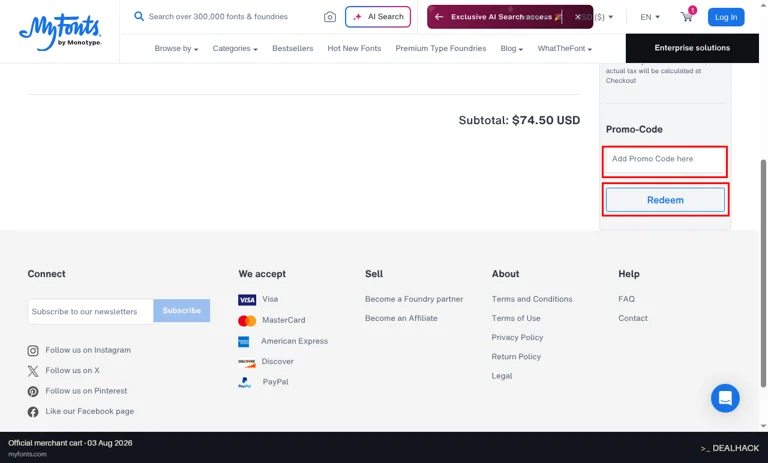Screen dimensions: 768x463
Task: Expand the Browse by menu
Action: click(176, 49)
